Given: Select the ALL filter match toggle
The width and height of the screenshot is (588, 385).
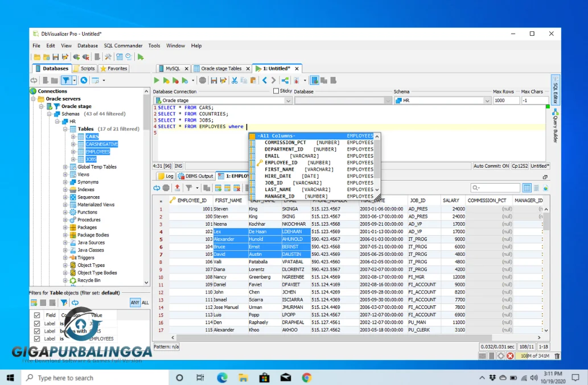Looking at the screenshot, I should coord(145,303).
